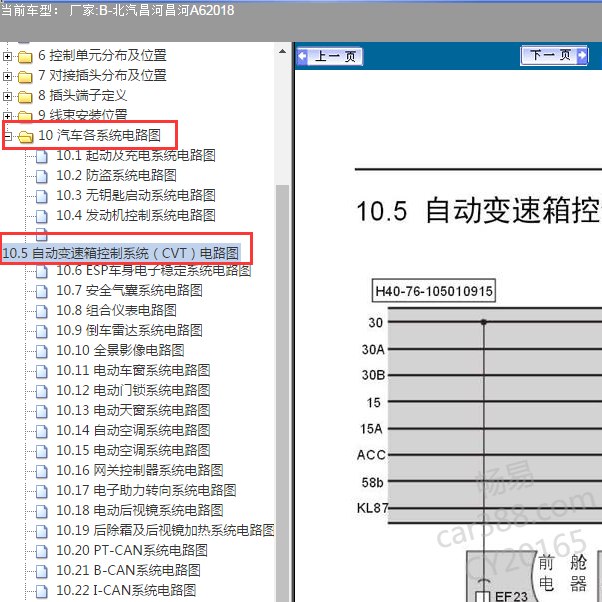The height and width of the screenshot is (602, 602).
Task: Click tree panel scrollbar up arrow
Action: click(283, 51)
